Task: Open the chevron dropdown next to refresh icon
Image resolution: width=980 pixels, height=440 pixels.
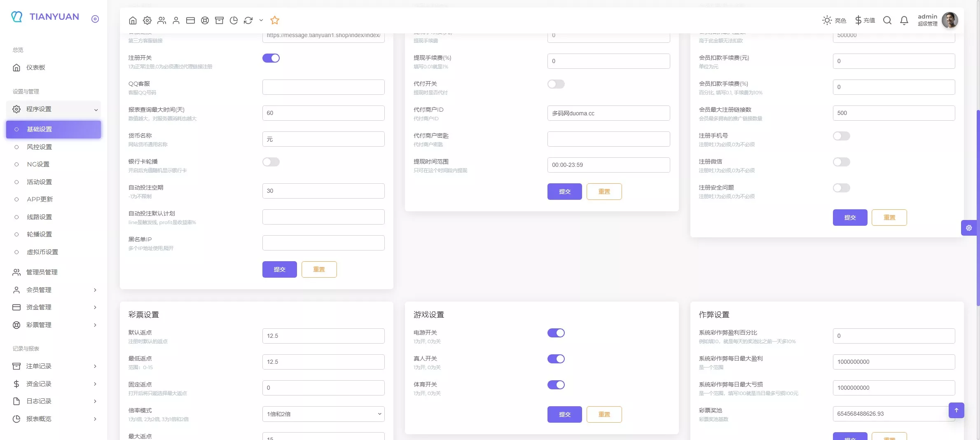Action: [x=260, y=20]
